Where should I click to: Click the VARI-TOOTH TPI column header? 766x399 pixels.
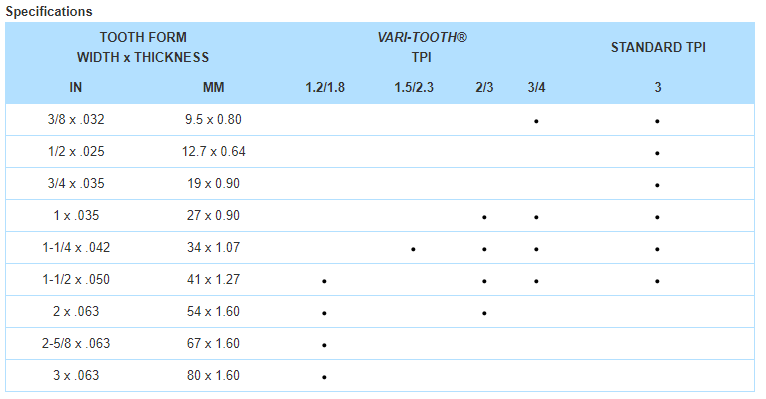tap(422, 47)
